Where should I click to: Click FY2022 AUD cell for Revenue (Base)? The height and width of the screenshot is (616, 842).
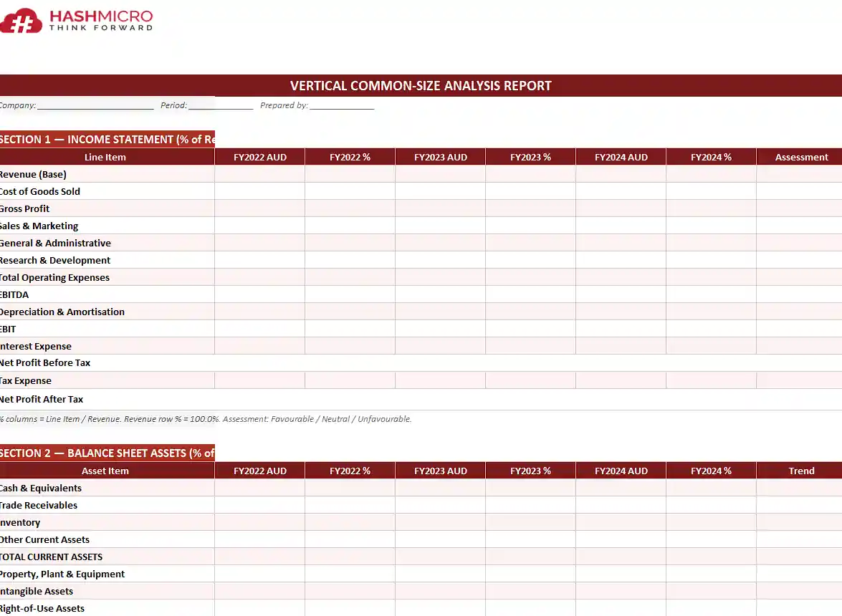[x=259, y=174]
